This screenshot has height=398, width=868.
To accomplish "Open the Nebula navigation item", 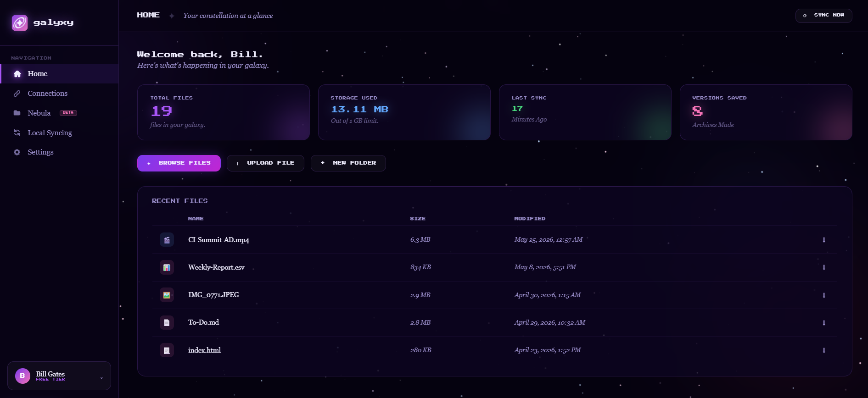I will pyautogui.click(x=59, y=113).
